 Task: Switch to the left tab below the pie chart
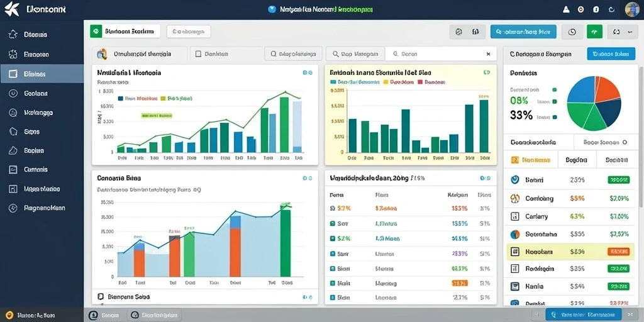click(538, 143)
